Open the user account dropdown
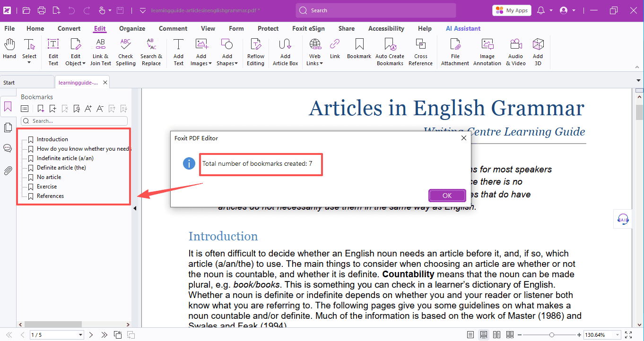Image resolution: width=644 pixels, height=341 pixels. 574,10
